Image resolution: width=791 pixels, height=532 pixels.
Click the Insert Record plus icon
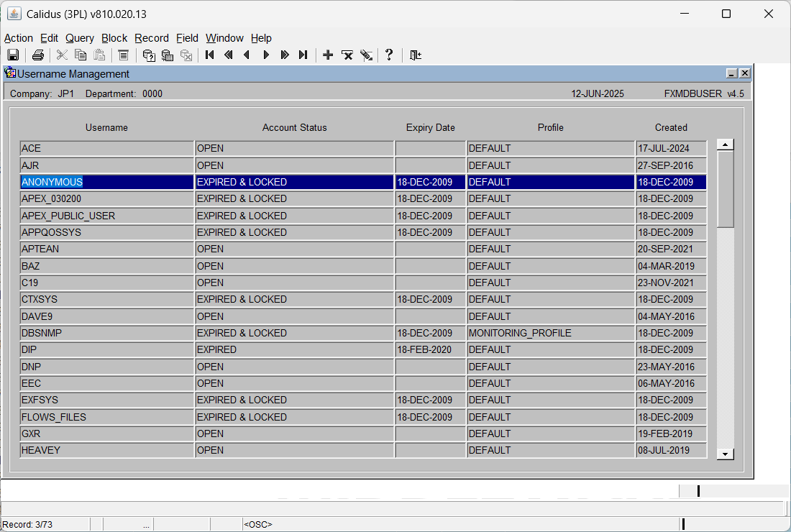[328, 55]
